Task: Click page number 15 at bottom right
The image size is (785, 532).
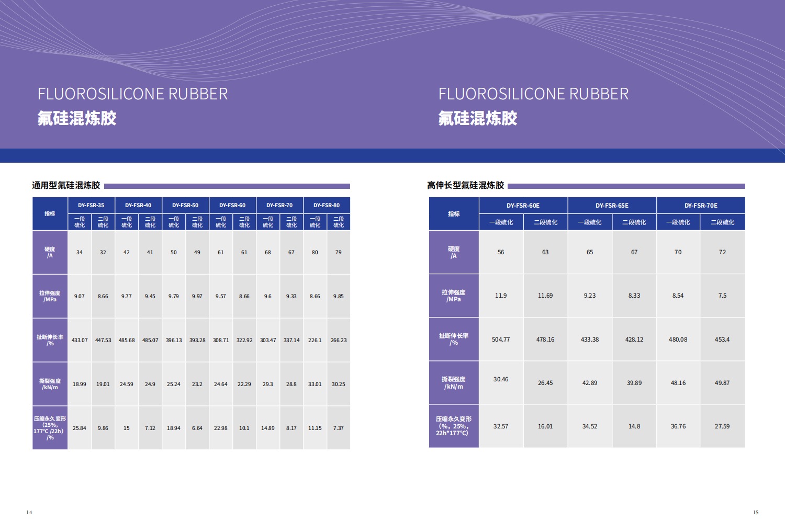Action: click(x=755, y=512)
